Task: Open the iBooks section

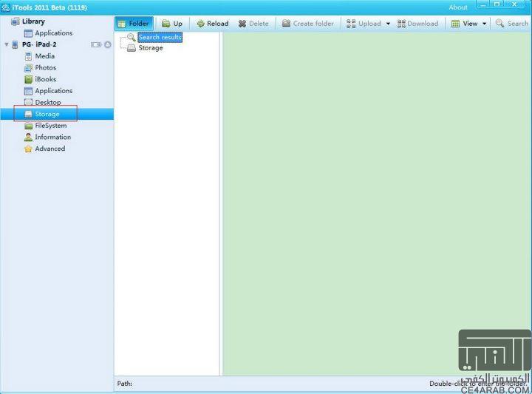Action: tap(46, 79)
